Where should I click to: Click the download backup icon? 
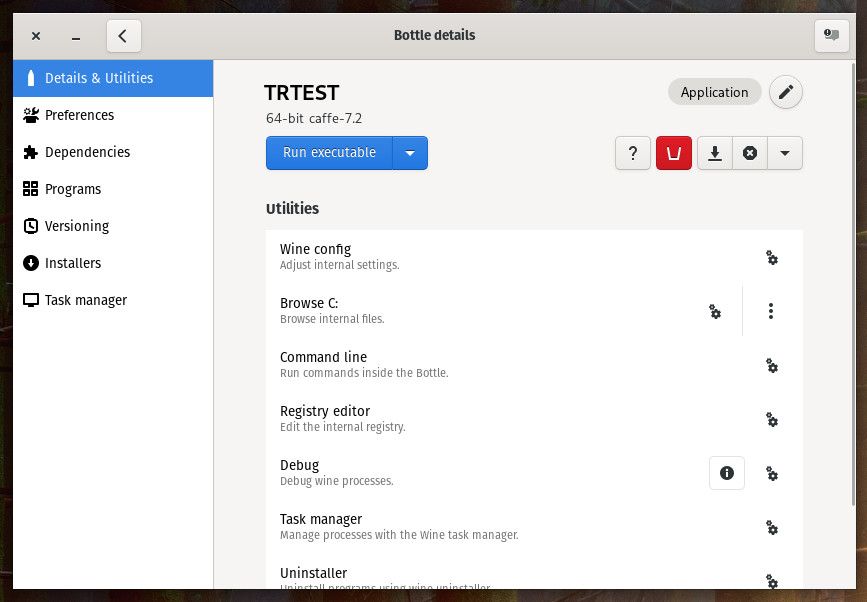point(715,153)
